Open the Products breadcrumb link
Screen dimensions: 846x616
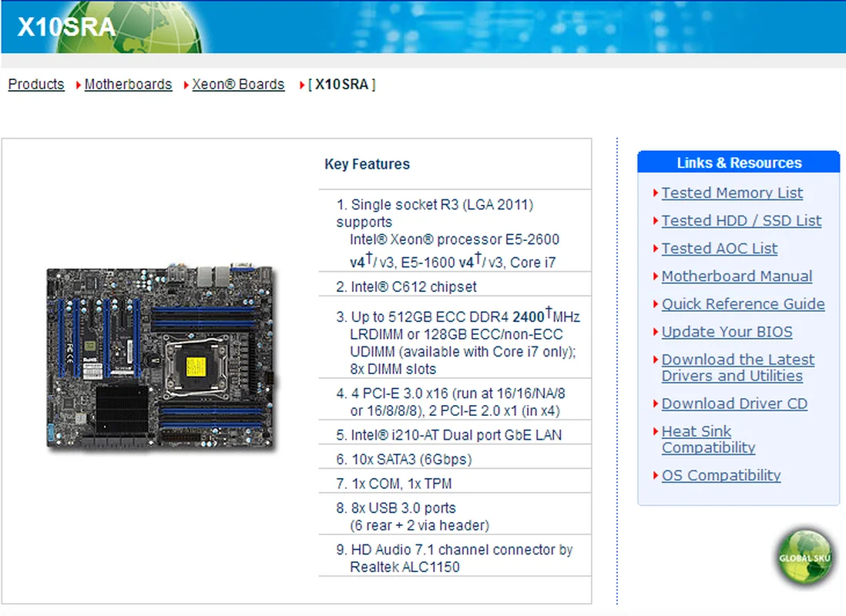pyautogui.click(x=36, y=84)
